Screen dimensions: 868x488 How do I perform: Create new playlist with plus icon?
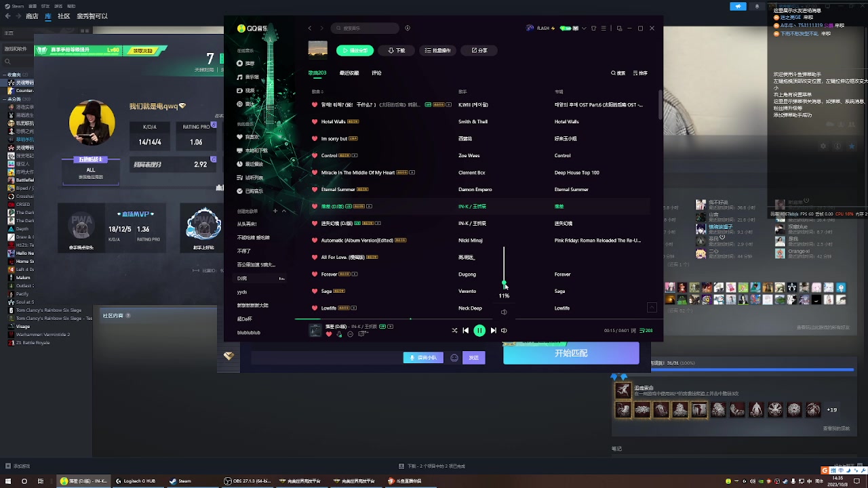click(275, 211)
